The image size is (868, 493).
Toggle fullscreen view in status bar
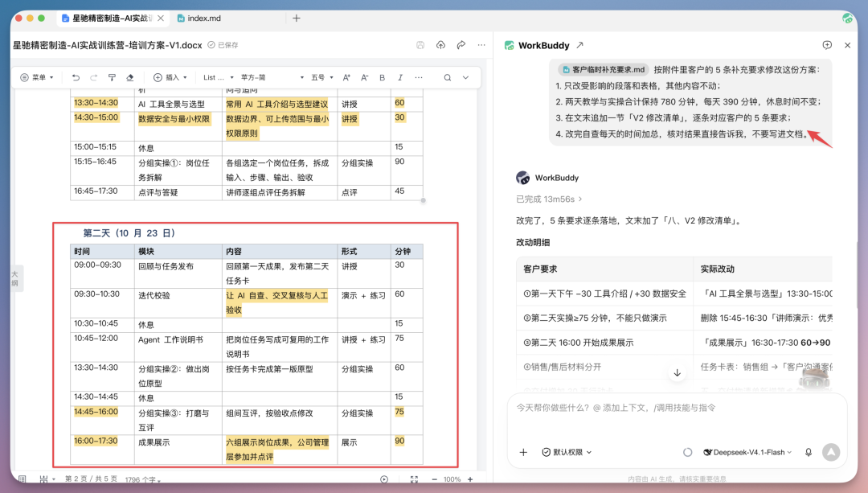(414, 479)
